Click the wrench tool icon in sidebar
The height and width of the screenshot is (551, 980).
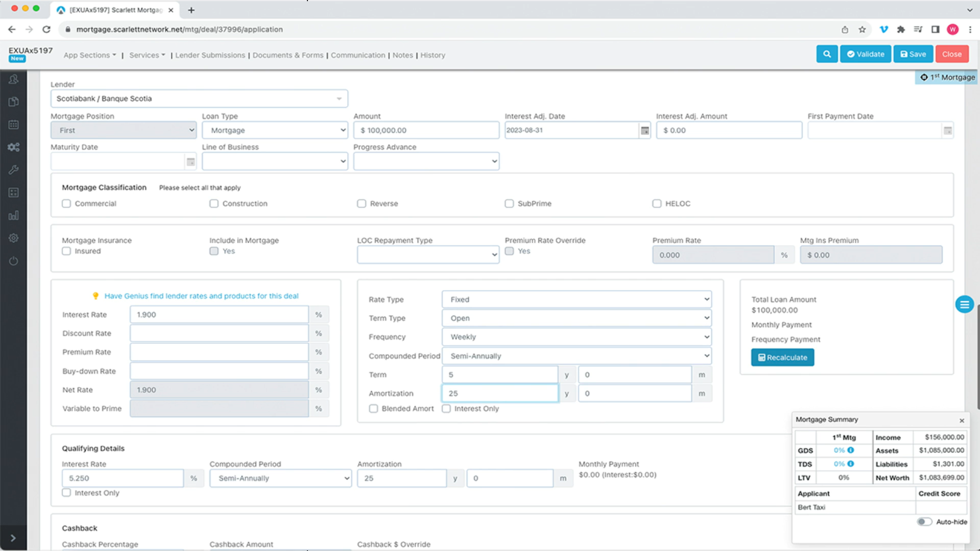coord(14,170)
